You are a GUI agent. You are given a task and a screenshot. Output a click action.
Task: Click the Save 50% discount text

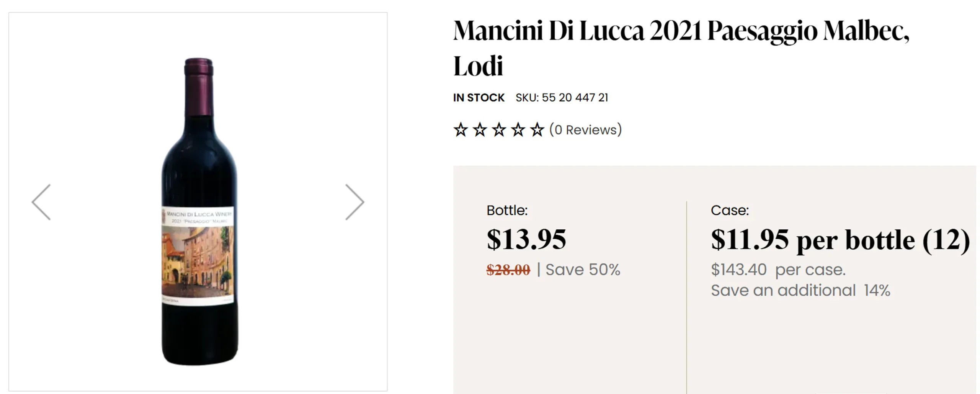pos(583,270)
